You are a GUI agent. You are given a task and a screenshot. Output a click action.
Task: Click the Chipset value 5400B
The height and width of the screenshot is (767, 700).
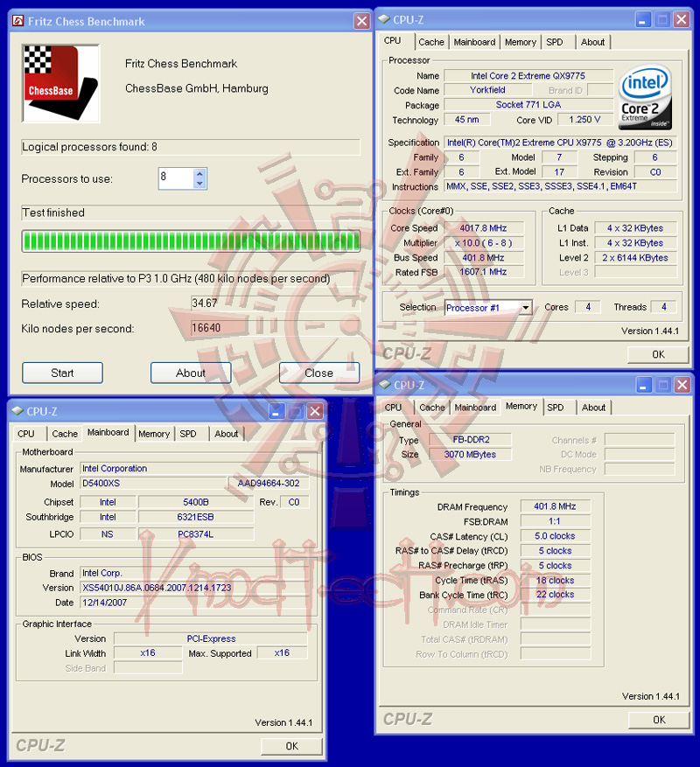196,502
